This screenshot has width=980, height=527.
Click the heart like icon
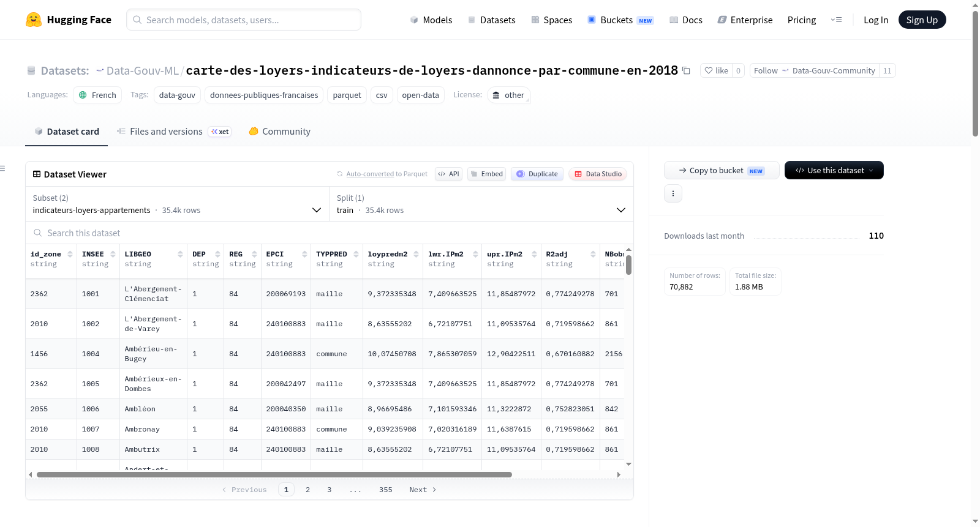tap(709, 70)
